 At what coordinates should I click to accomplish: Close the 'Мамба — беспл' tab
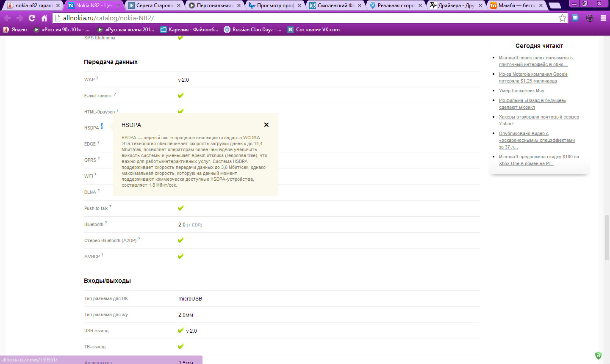541,6
